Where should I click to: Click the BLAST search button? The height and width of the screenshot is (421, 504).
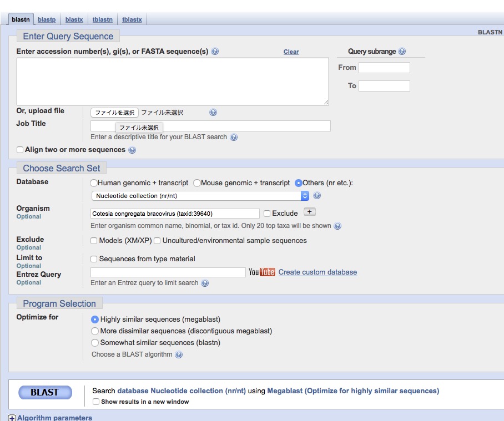(45, 392)
